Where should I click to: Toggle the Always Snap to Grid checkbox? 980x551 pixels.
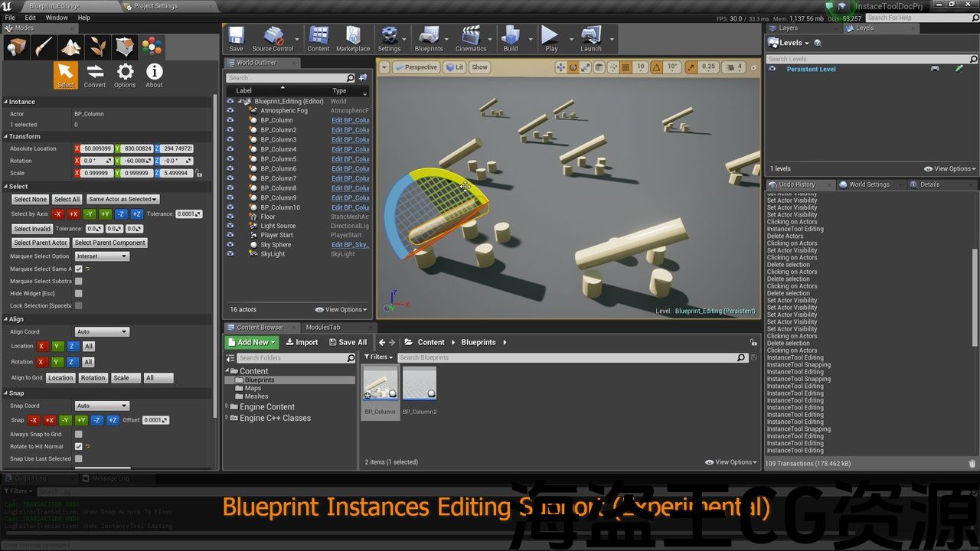(78, 434)
